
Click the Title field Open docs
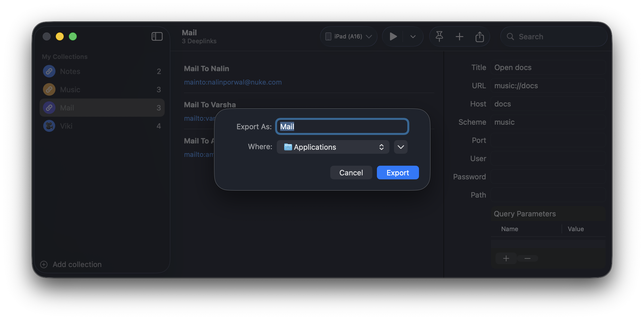click(x=548, y=67)
